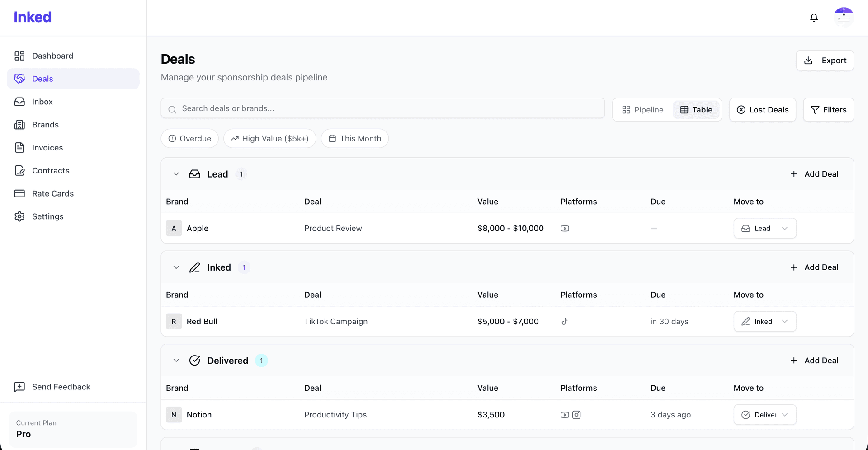
Task: Open the notification bell
Action: 814,18
